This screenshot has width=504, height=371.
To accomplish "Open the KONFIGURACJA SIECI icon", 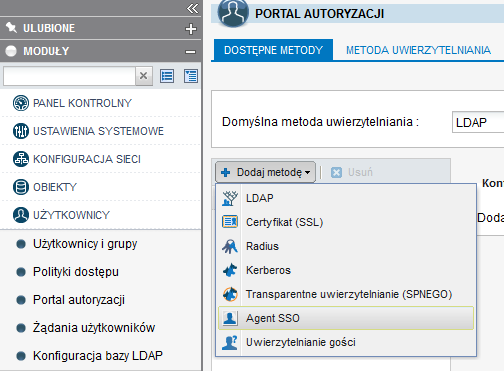I will tap(21, 159).
